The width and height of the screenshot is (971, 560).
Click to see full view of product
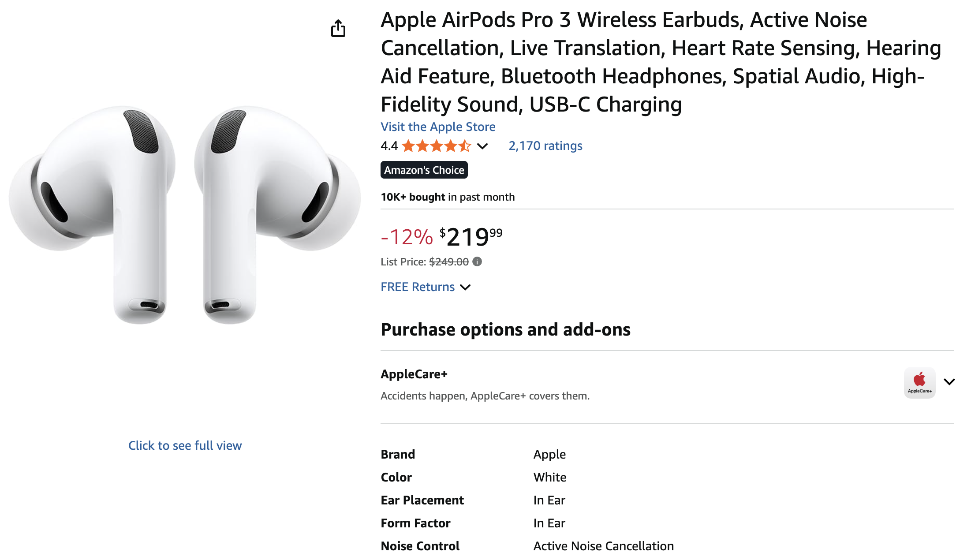185,445
